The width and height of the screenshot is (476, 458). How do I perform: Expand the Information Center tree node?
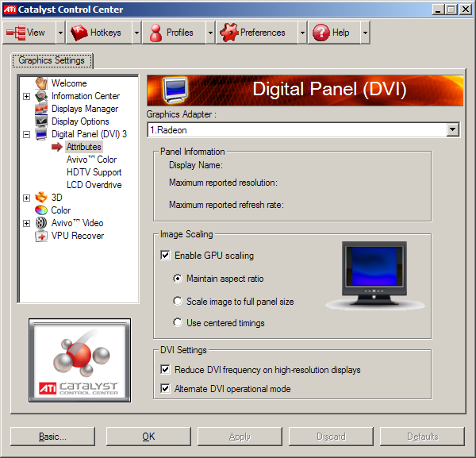(27, 96)
